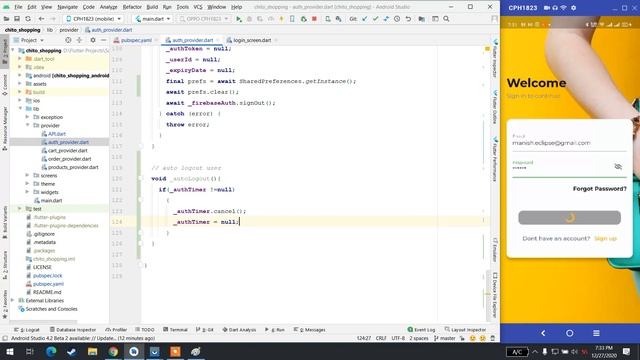The image size is (640, 360).
Task: Expand the android folder node
Action: [x=20, y=76]
